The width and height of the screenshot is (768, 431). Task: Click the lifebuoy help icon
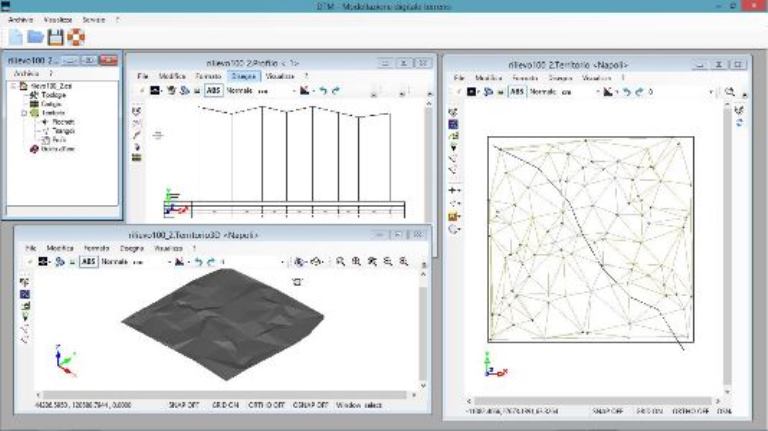[x=76, y=38]
